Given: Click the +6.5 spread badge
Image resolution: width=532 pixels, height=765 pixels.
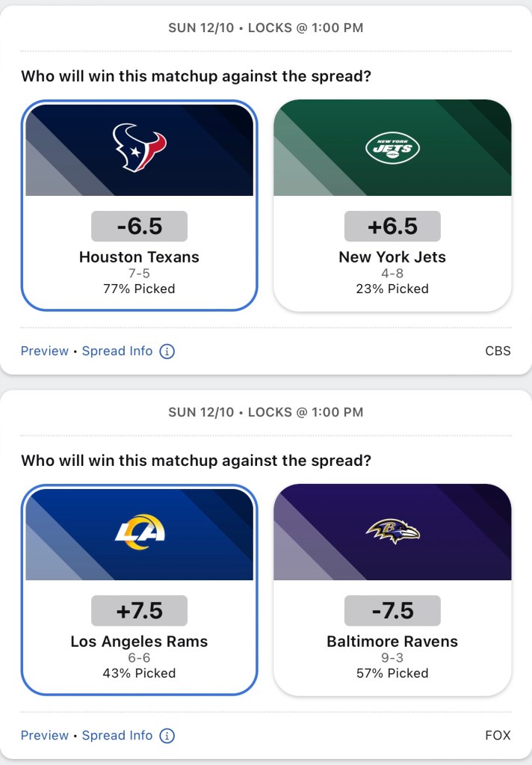Looking at the screenshot, I should (392, 226).
